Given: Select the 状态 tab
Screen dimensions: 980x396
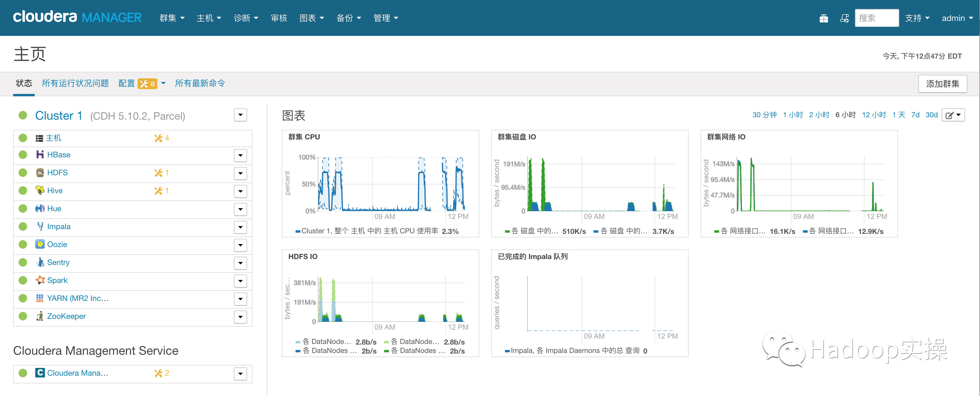Looking at the screenshot, I should coord(24,83).
